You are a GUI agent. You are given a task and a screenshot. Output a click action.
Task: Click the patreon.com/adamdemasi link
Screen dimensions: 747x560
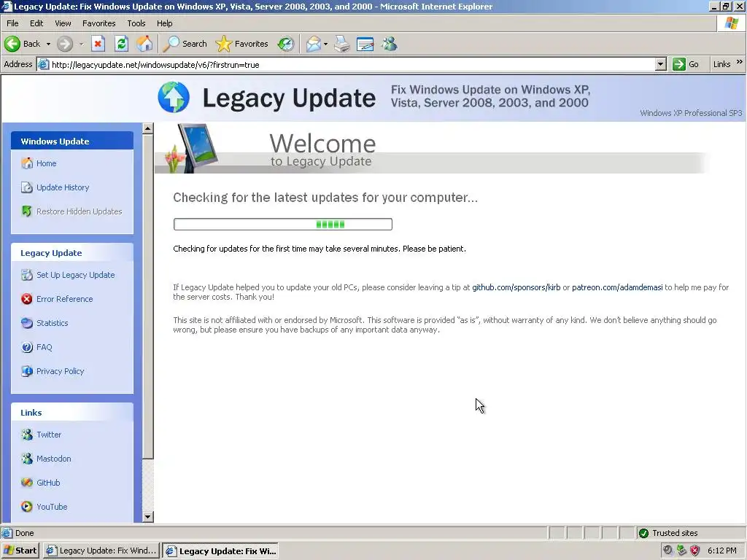coord(617,287)
